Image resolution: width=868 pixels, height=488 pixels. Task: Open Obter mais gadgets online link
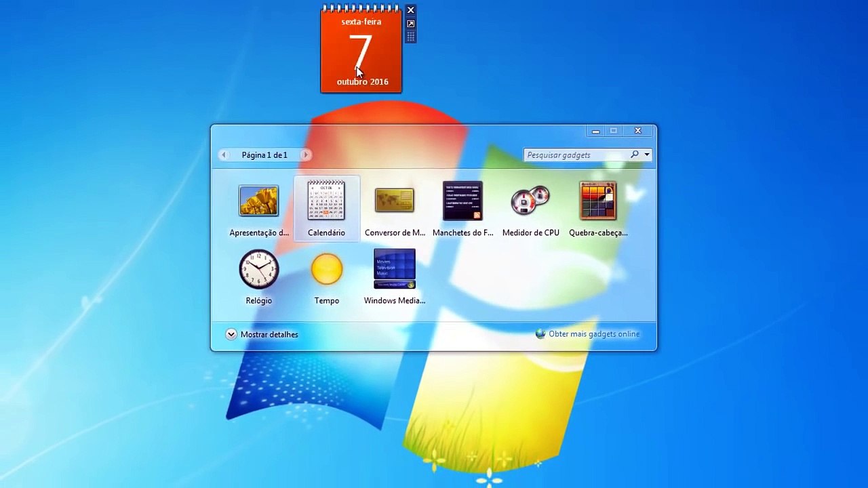pos(594,334)
